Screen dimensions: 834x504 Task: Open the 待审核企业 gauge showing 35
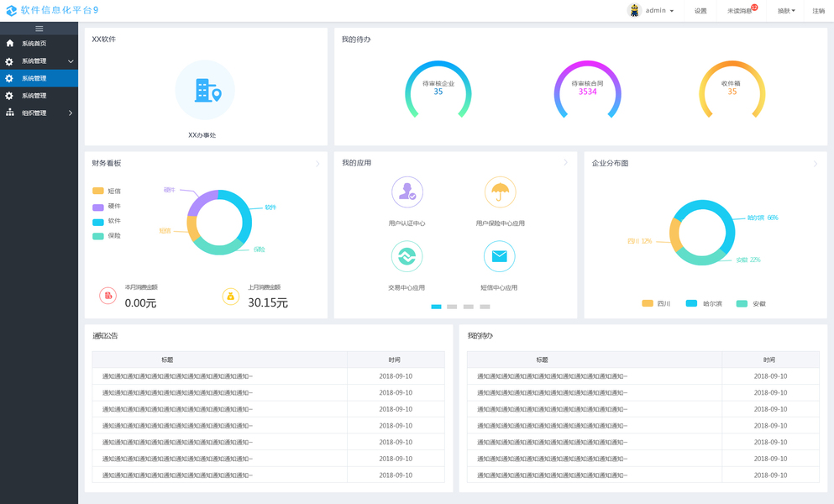pos(438,89)
